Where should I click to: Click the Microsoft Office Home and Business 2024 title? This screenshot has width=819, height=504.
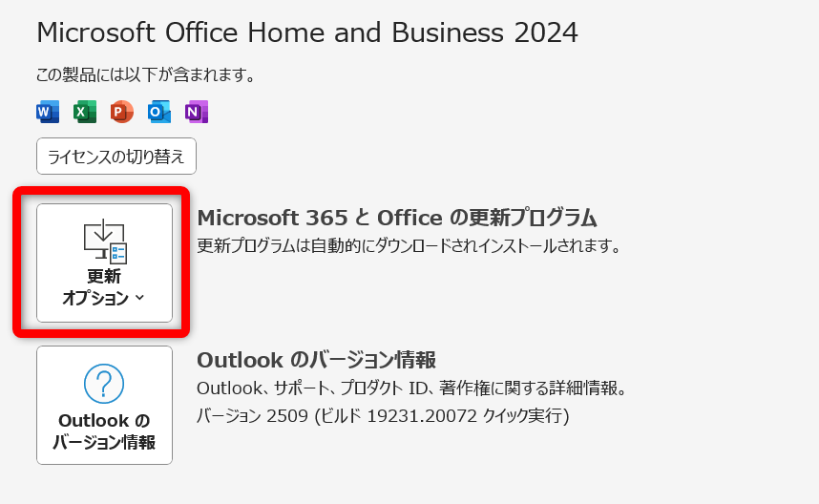click(307, 32)
